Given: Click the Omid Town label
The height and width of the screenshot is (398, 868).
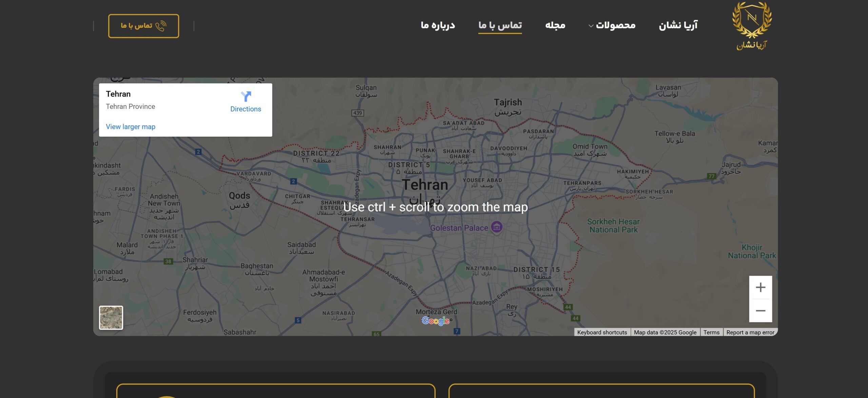Looking at the screenshot, I should click(x=590, y=150).
